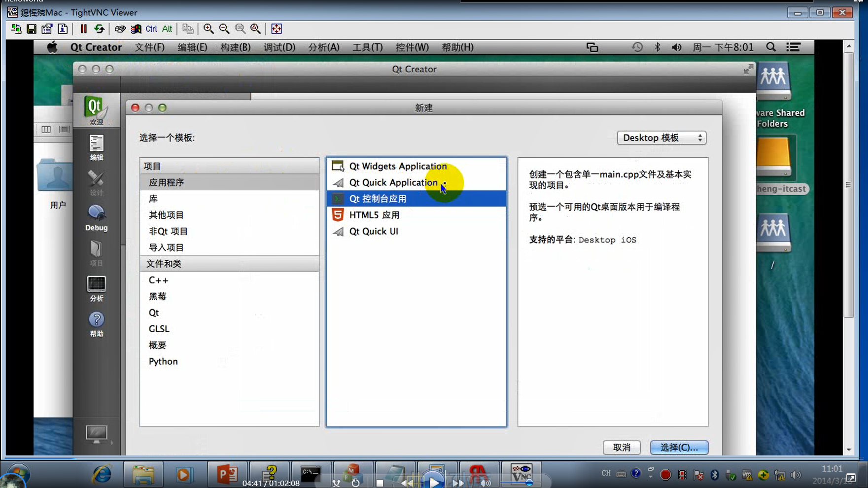Switch to Qt Creator 欢迎 mode
The height and width of the screenshot is (488, 868).
point(96,110)
